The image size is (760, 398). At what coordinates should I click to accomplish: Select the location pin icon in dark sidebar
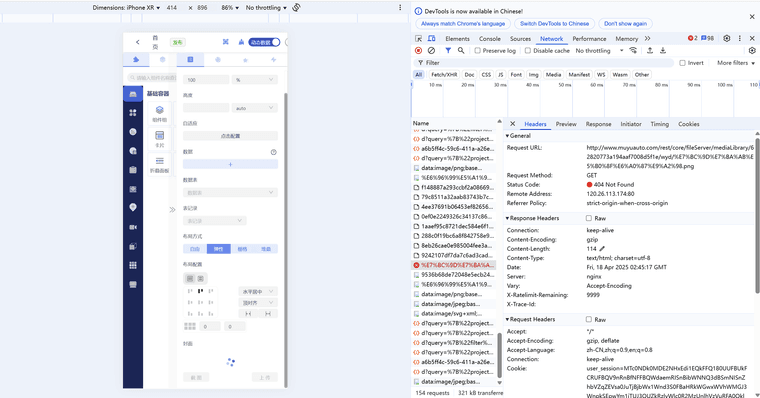(133, 207)
